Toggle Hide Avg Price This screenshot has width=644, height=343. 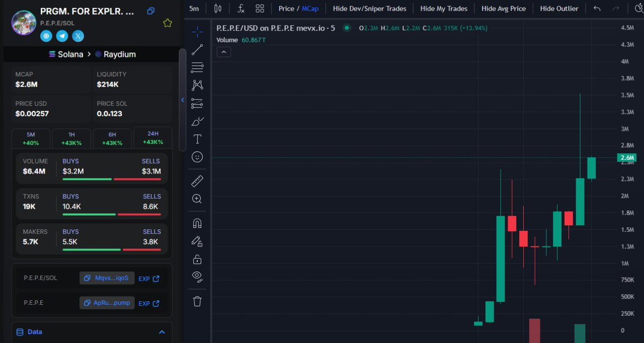503,9
